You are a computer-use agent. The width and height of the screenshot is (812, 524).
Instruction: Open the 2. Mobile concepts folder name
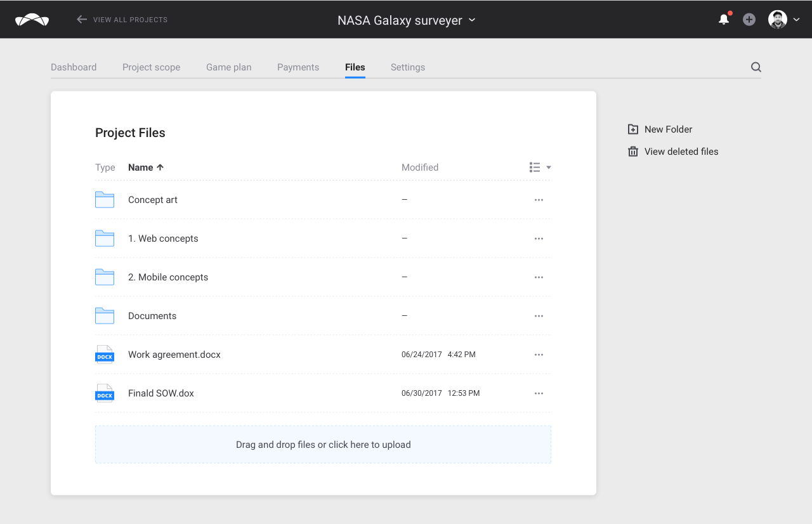(168, 277)
